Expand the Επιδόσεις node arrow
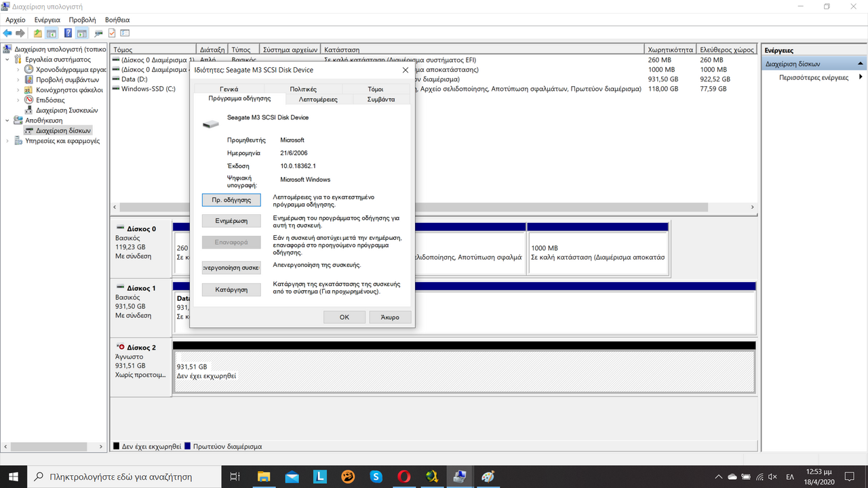Image resolution: width=868 pixels, height=488 pixels. [18, 100]
